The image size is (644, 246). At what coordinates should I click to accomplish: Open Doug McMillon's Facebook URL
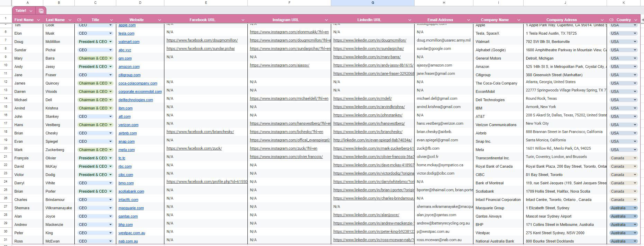click(x=202, y=40)
